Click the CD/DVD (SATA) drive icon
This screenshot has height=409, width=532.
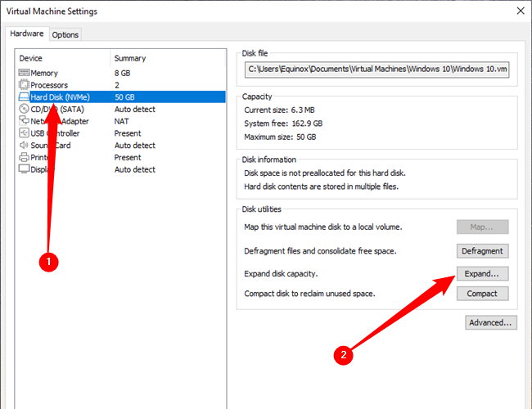pos(24,109)
